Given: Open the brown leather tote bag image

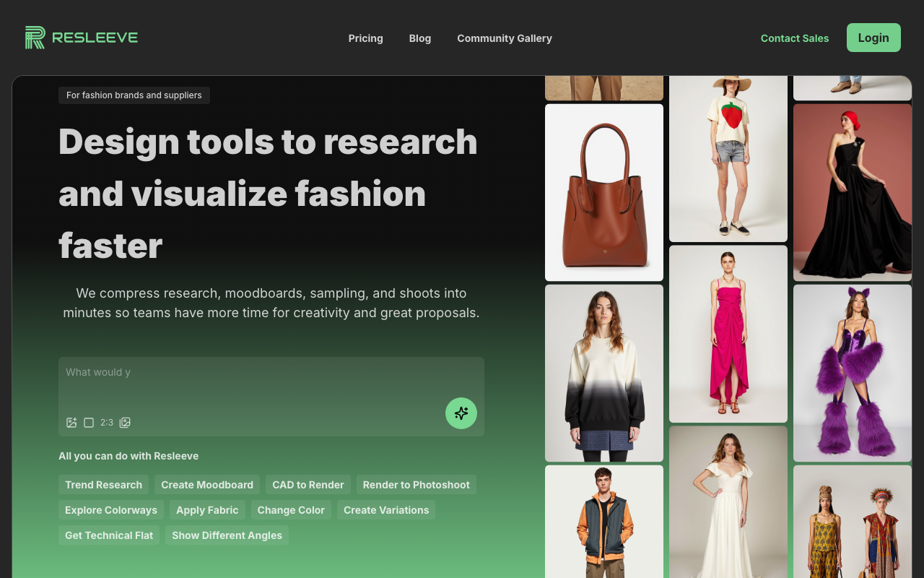Looking at the screenshot, I should (x=603, y=192).
